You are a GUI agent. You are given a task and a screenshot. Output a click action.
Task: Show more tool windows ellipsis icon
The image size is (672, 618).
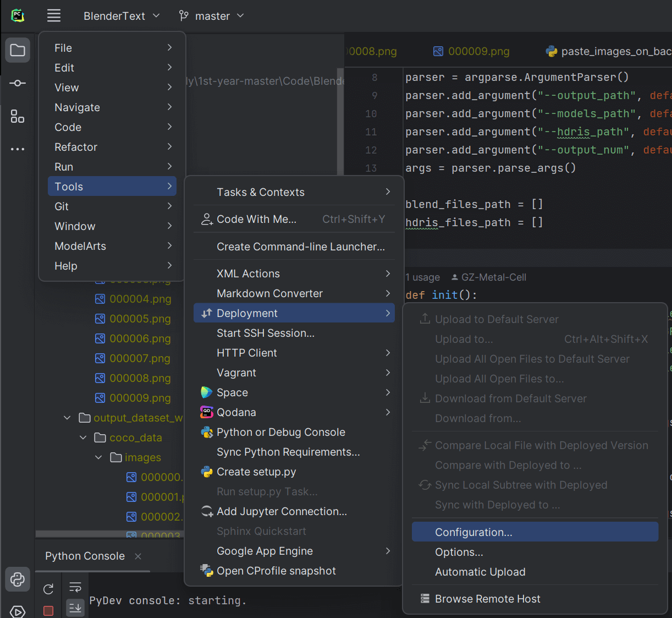click(x=18, y=149)
